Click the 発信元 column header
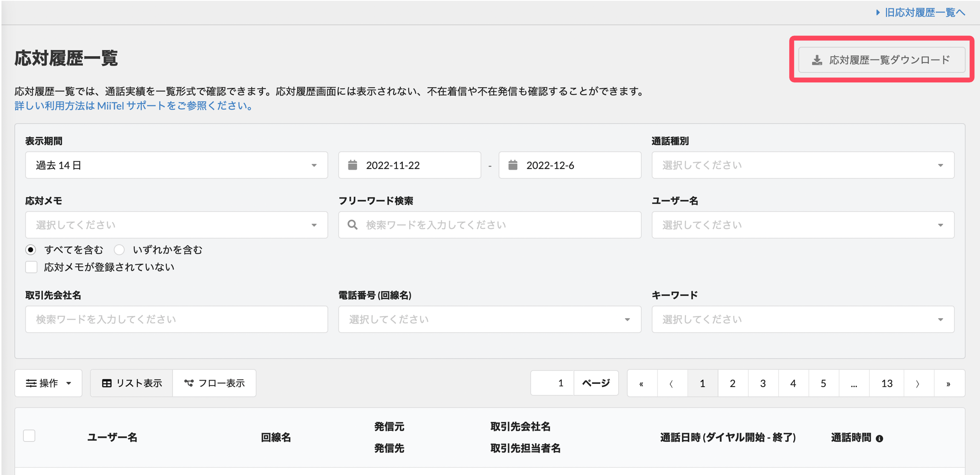The width and height of the screenshot is (980, 475). point(389,427)
